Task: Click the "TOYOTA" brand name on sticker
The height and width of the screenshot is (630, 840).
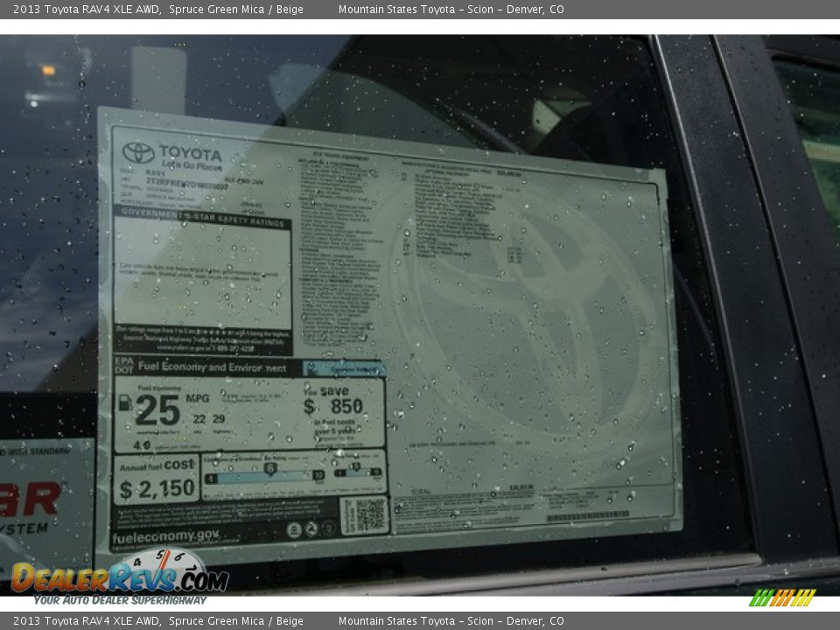Action: 190,153
